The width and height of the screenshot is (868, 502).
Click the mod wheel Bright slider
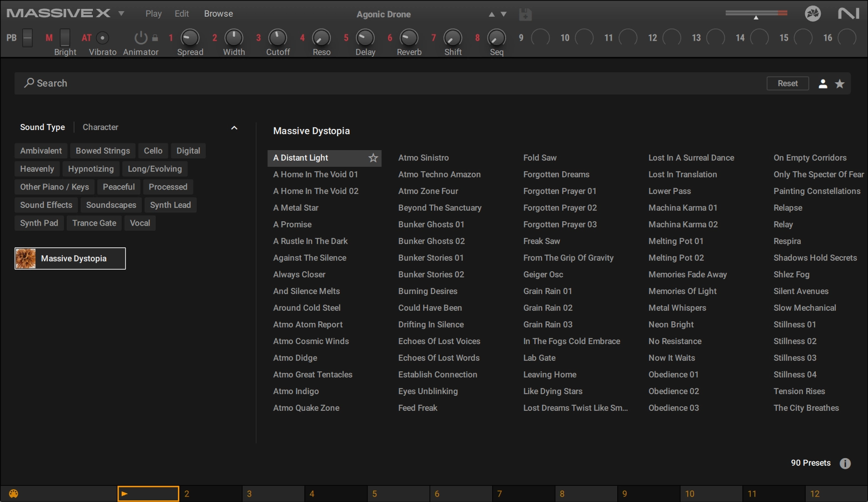point(65,38)
